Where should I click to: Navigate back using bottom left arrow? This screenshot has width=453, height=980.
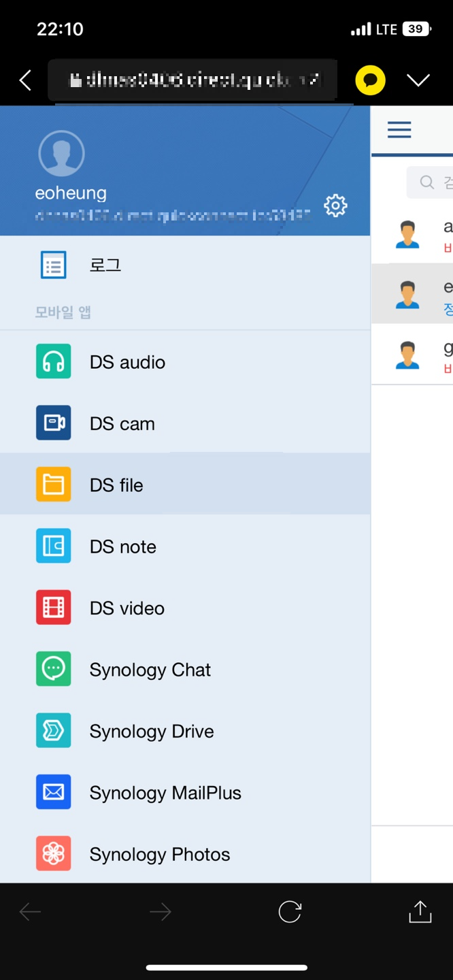(x=30, y=912)
